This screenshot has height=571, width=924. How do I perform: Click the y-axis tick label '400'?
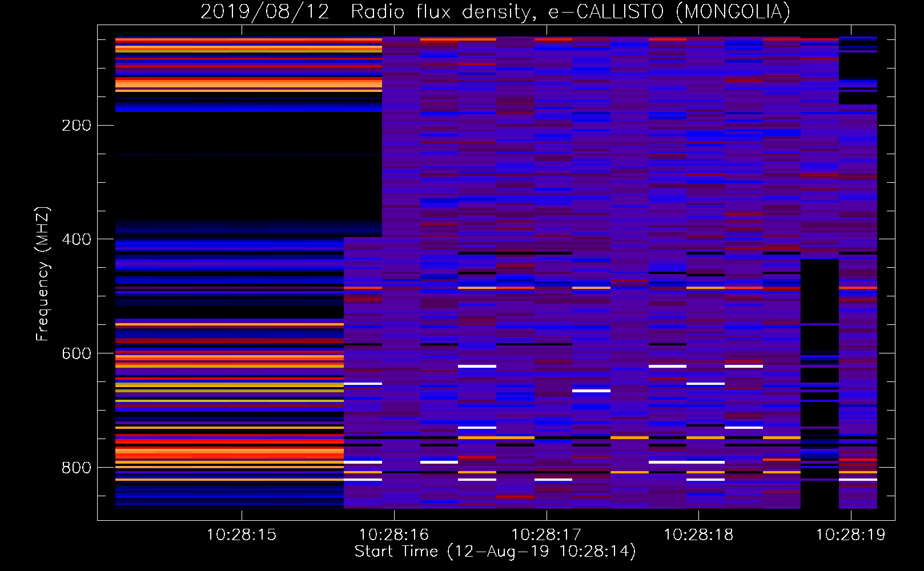[x=77, y=240]
